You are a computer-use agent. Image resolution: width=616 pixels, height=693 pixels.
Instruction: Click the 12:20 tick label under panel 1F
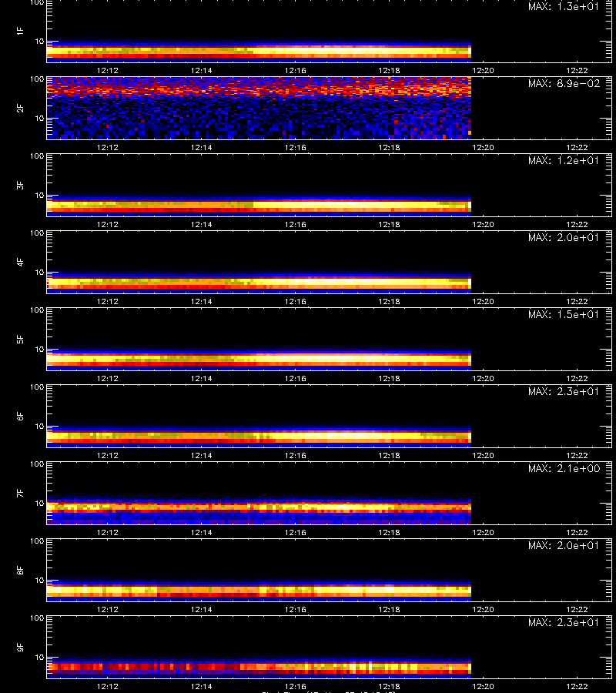483,70
